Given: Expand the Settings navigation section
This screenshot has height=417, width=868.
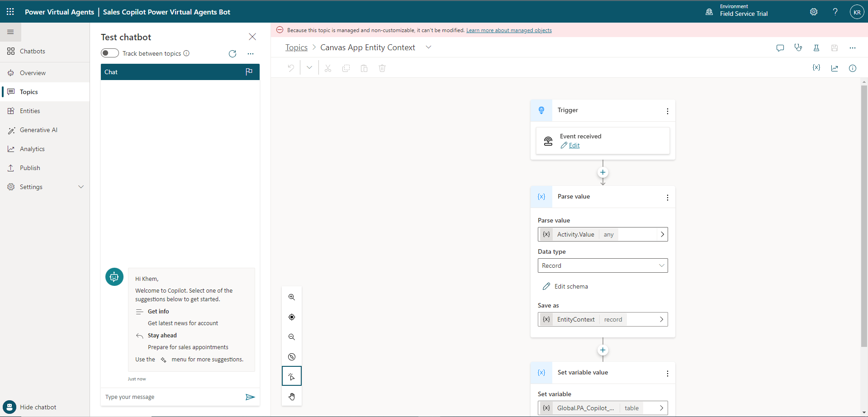Looking at the screenshot, I should click(81, 187).
